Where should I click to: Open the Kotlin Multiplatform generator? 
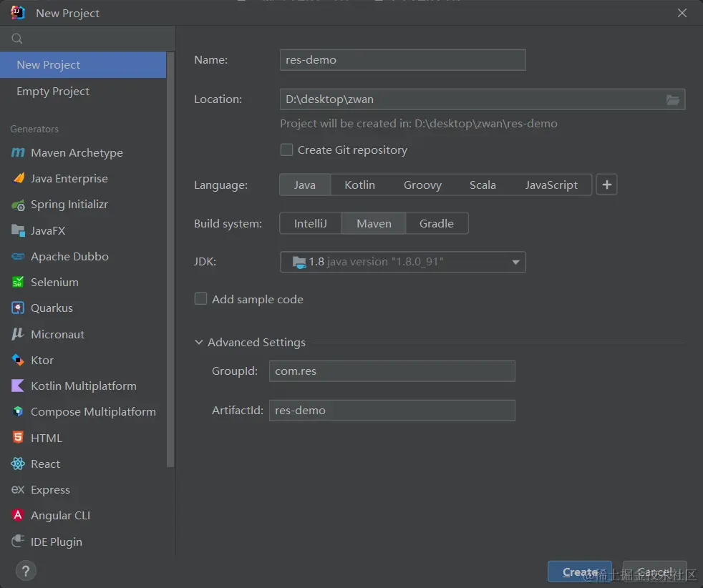coord(83,386)
